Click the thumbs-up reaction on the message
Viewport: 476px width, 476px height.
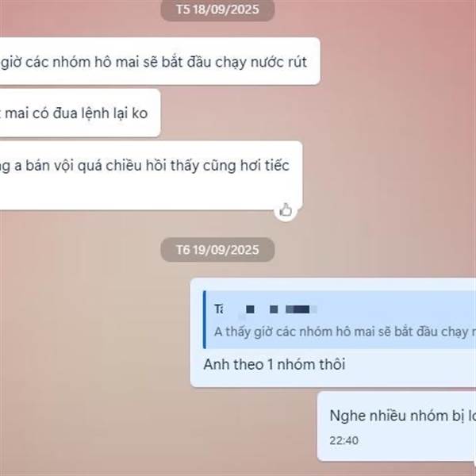tap(286, 210)
